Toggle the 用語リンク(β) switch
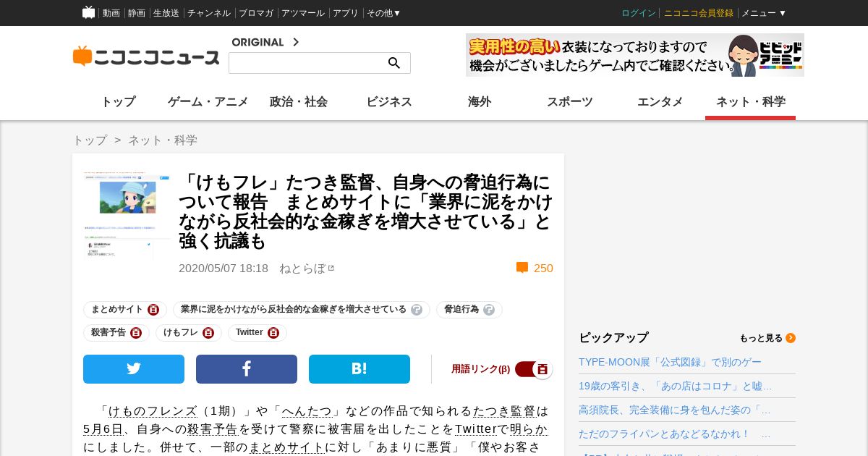The height and width of the screenshot is (456, 868). 534,369
